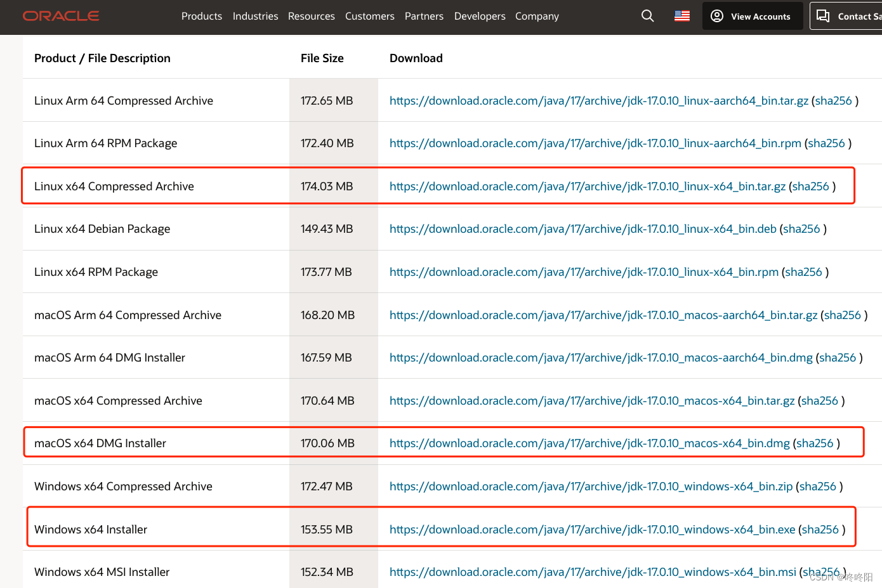
Task: Download the macos-aarch64_bin.dmg link
Action: pyautogui.click(x=601, y=358)
